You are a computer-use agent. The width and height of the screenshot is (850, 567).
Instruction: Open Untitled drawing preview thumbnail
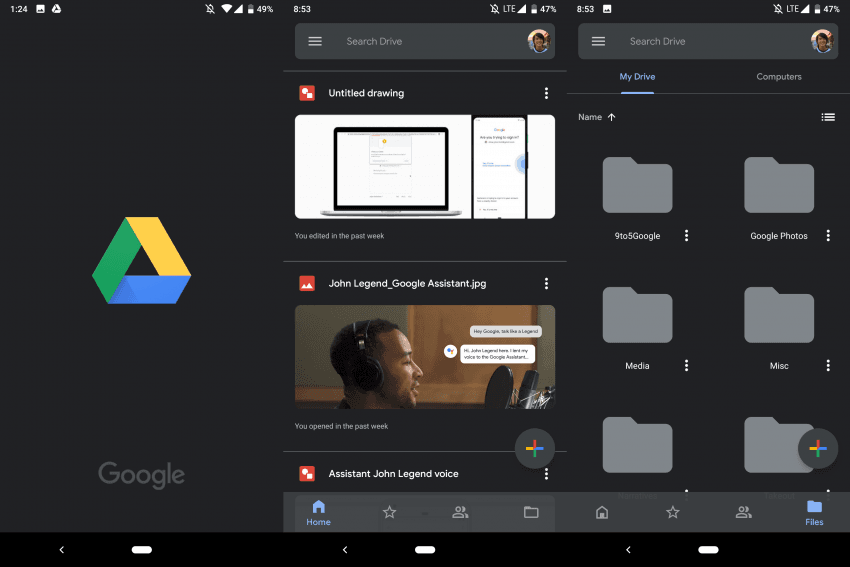click(x=424, y=167)
